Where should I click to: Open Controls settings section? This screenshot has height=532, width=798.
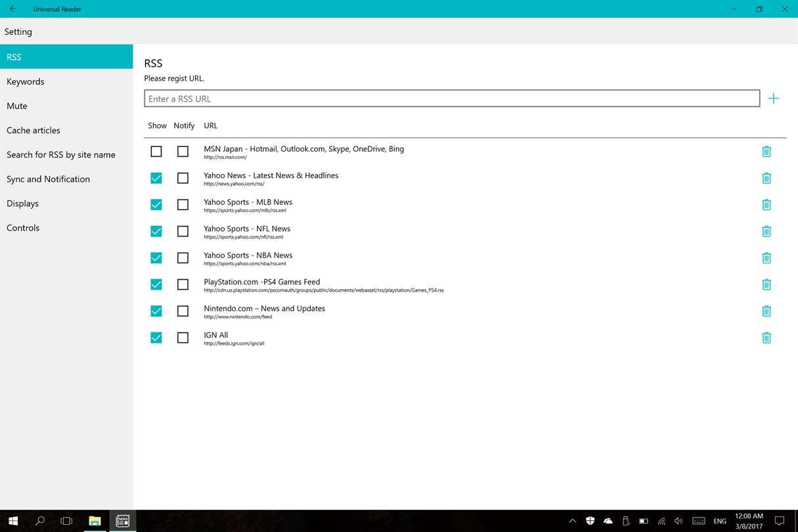66,227
